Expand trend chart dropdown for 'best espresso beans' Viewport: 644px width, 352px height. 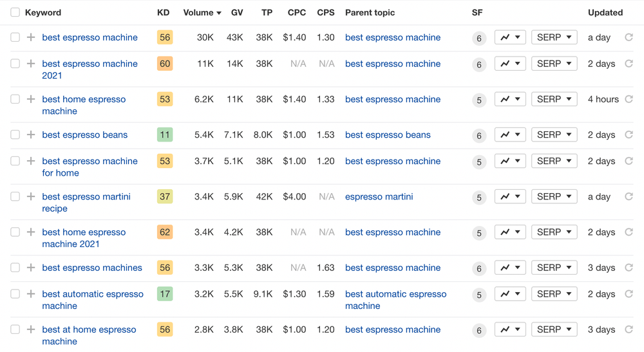(x=510, y=134)
